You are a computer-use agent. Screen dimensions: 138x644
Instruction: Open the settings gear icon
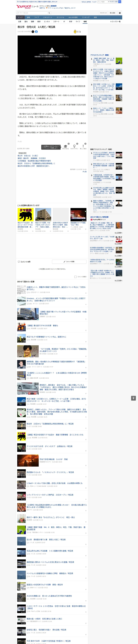120,13
